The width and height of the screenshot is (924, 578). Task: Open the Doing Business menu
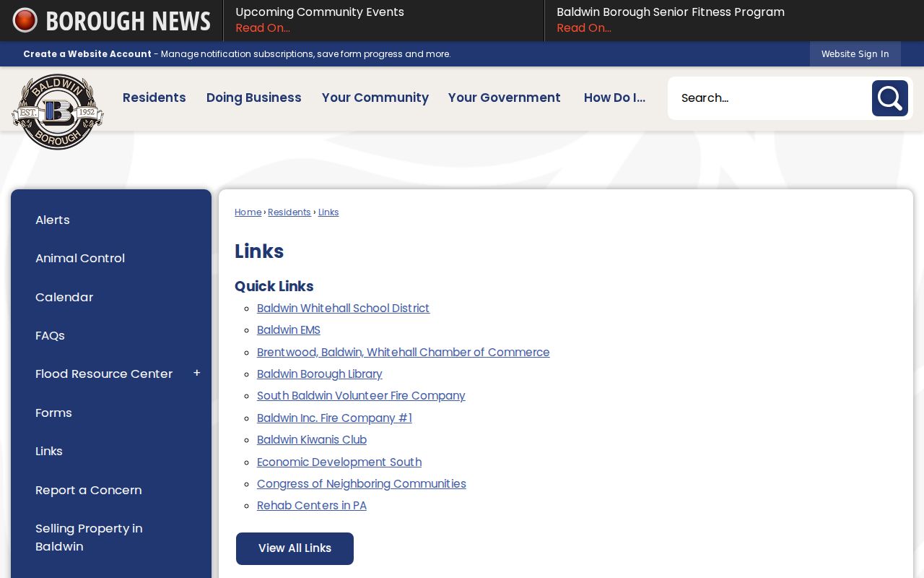coord(253,98)
